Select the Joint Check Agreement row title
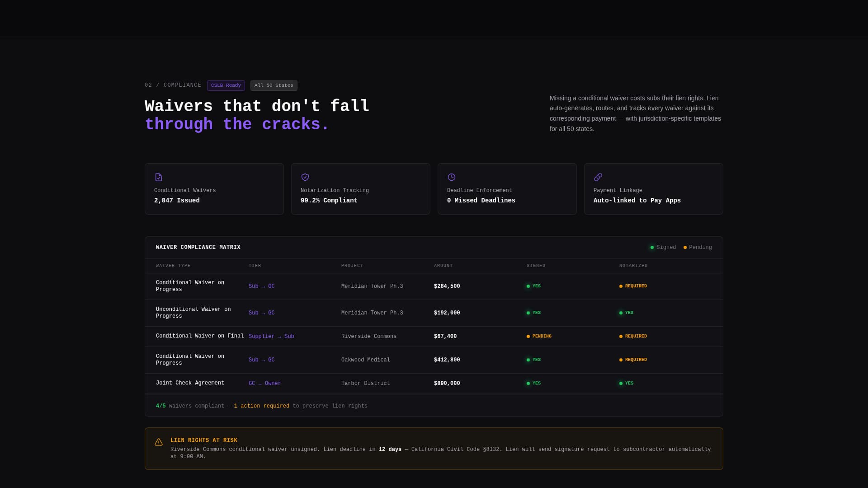This screenshot has width=868, height=488. pos(190,383)
